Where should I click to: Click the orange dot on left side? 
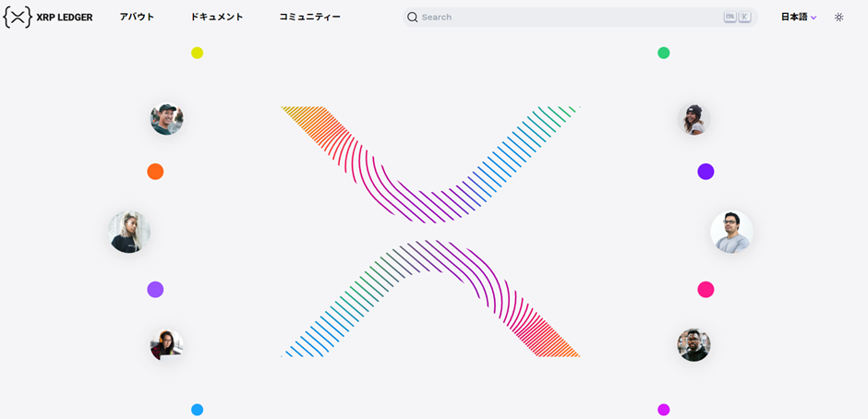(x=155, y=172)
